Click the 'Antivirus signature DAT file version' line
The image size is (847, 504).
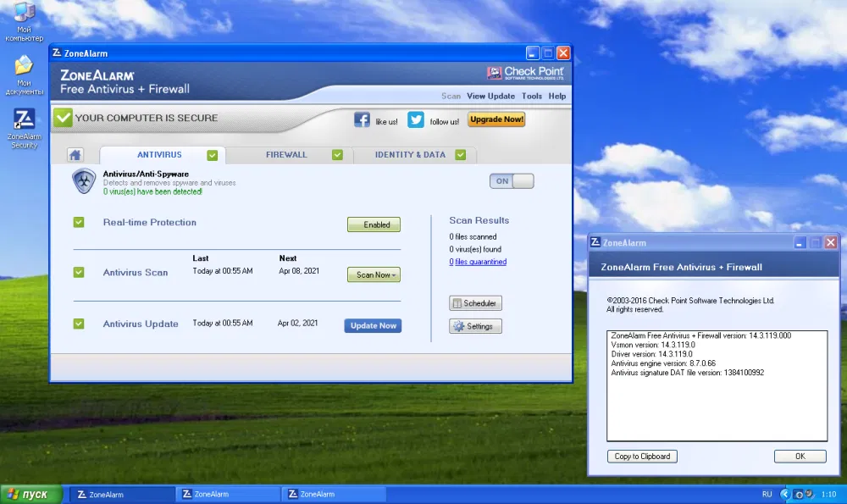[687, 373]
